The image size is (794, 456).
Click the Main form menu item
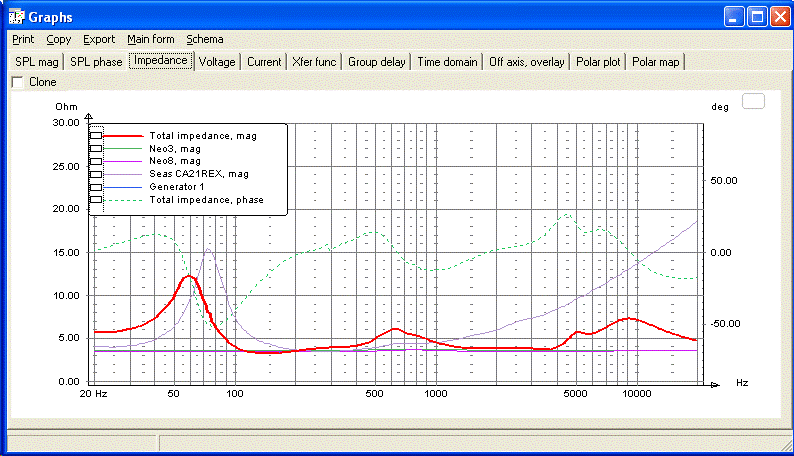pos(150,39)
